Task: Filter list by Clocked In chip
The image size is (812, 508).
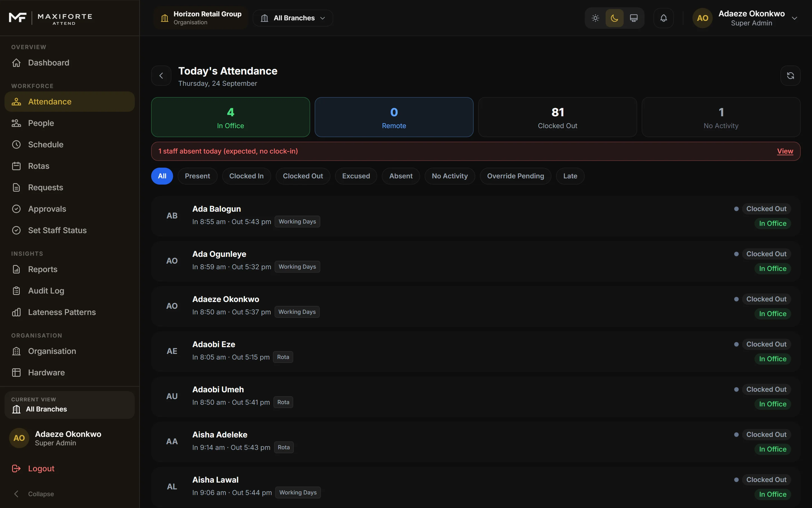Action: (246, 176)
